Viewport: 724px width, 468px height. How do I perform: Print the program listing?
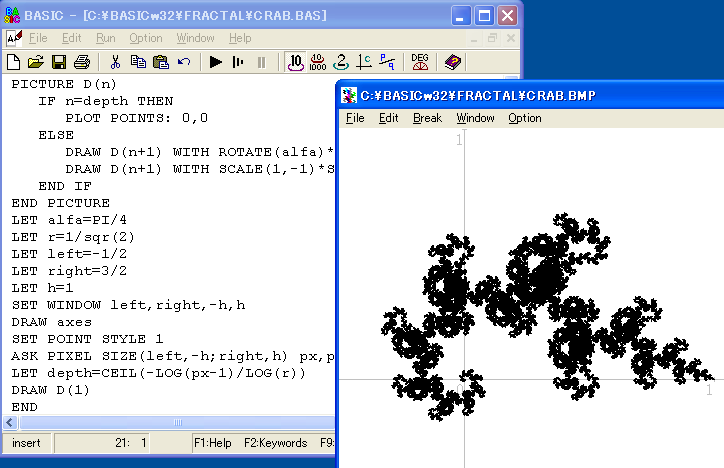click(82, 62)
